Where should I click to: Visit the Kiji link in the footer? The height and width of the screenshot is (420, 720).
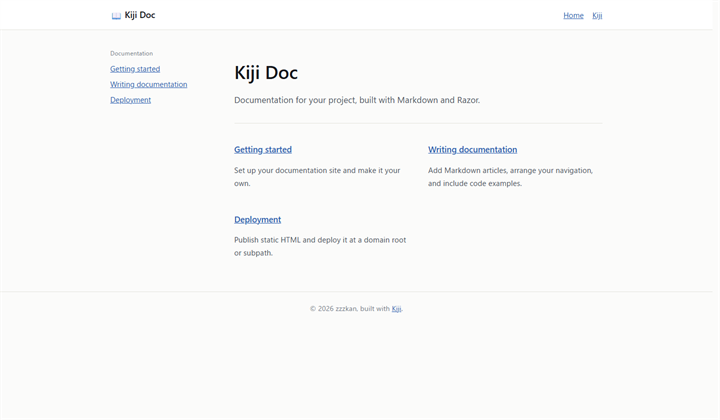(x=396, y=309)
